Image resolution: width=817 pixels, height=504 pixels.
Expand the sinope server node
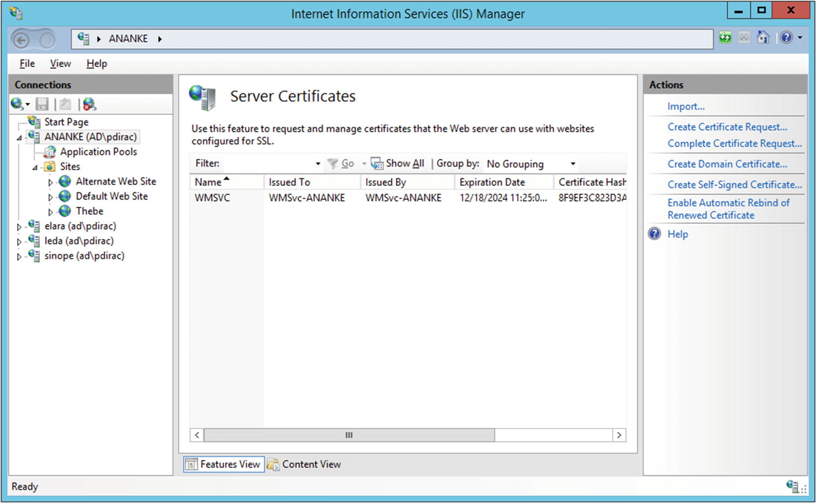tap(19, 257)
